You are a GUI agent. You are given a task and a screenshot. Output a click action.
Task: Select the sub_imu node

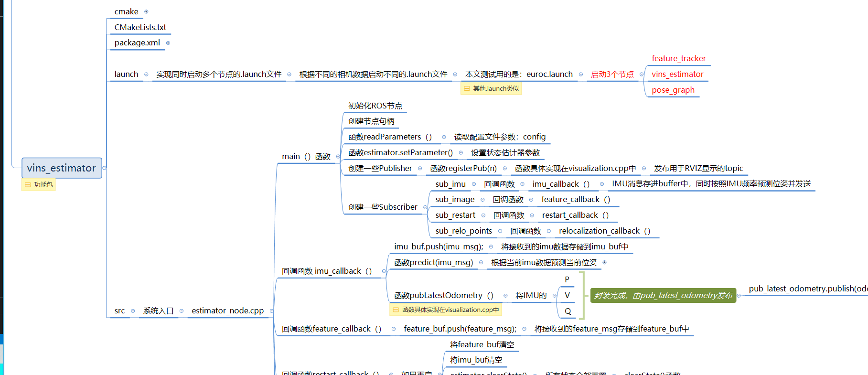[x=450, y=184]
